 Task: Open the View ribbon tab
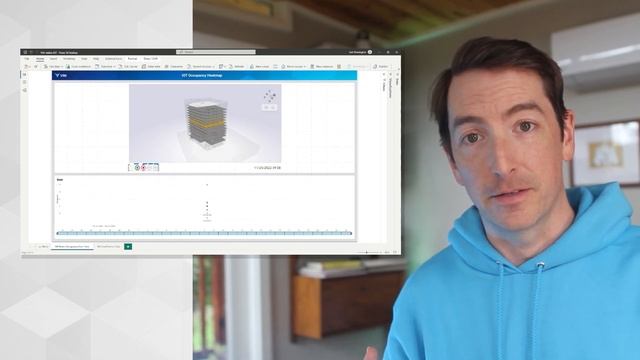[x=84, y=59]
